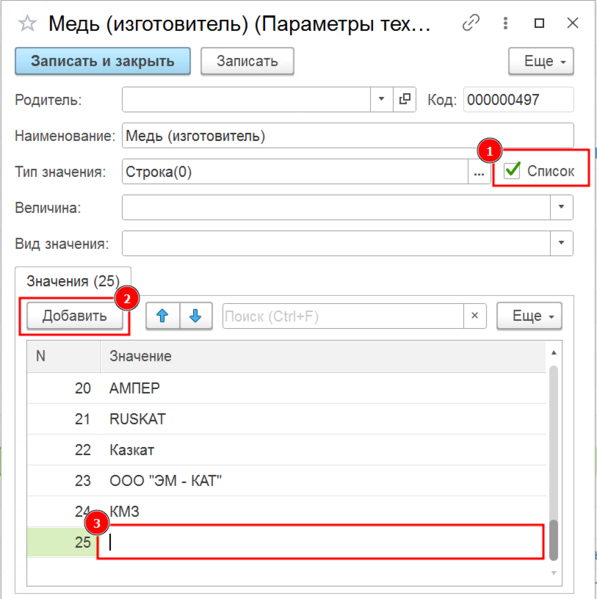The width and height of the screenshot is (597, 599).
Task: Select row Казкат in the table
Action: [286, 450]
